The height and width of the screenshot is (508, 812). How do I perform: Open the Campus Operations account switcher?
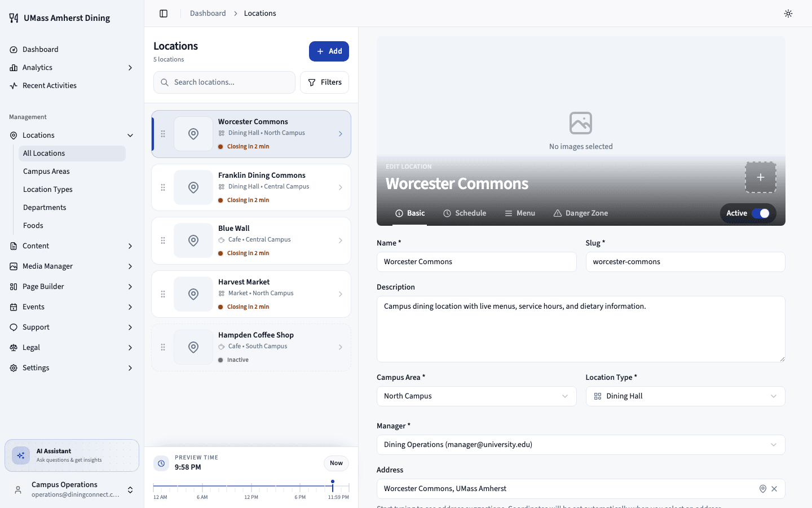click(72, 490)
